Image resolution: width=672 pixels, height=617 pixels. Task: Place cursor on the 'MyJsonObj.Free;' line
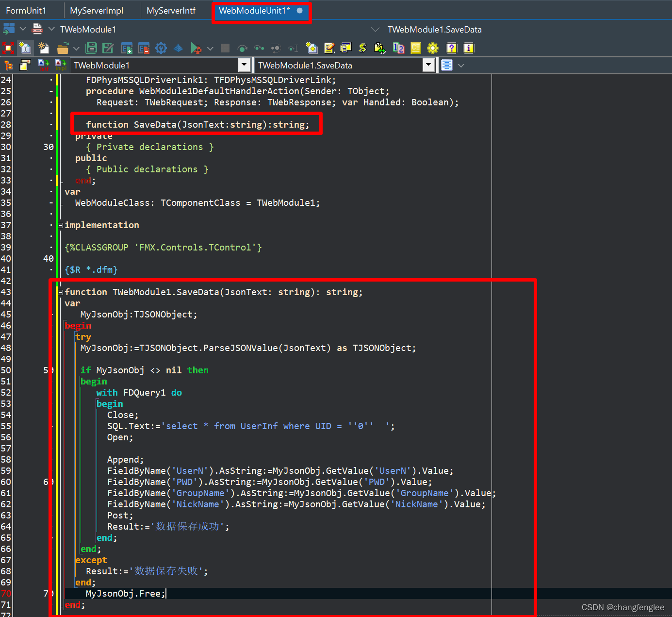125,594
